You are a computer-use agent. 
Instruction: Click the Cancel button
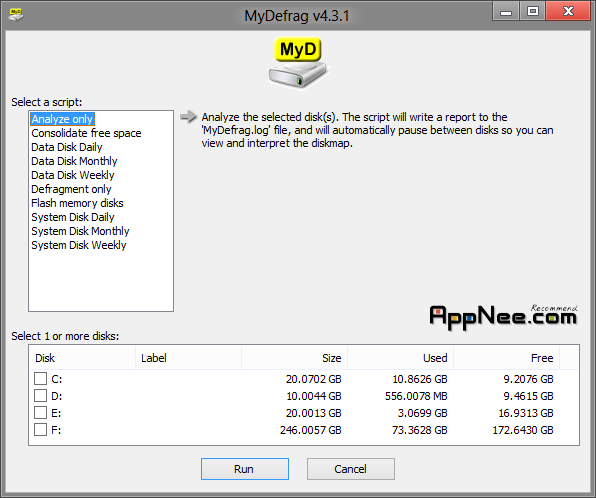coord(350,469)
